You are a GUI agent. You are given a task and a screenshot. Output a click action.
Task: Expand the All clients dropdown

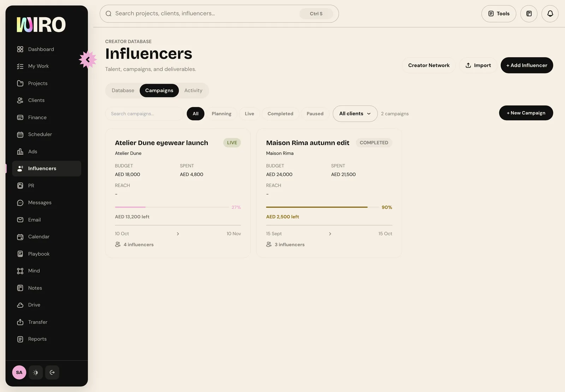pos(355,114)
